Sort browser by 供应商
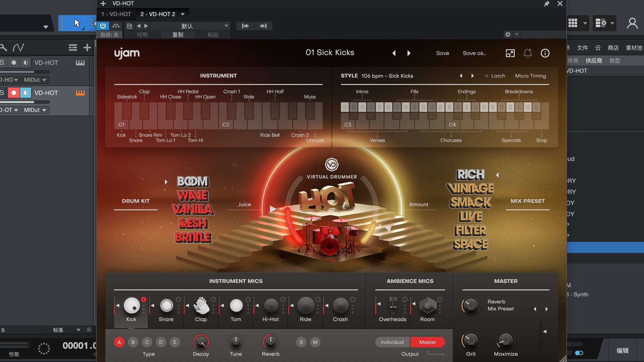 coord(594,61)
